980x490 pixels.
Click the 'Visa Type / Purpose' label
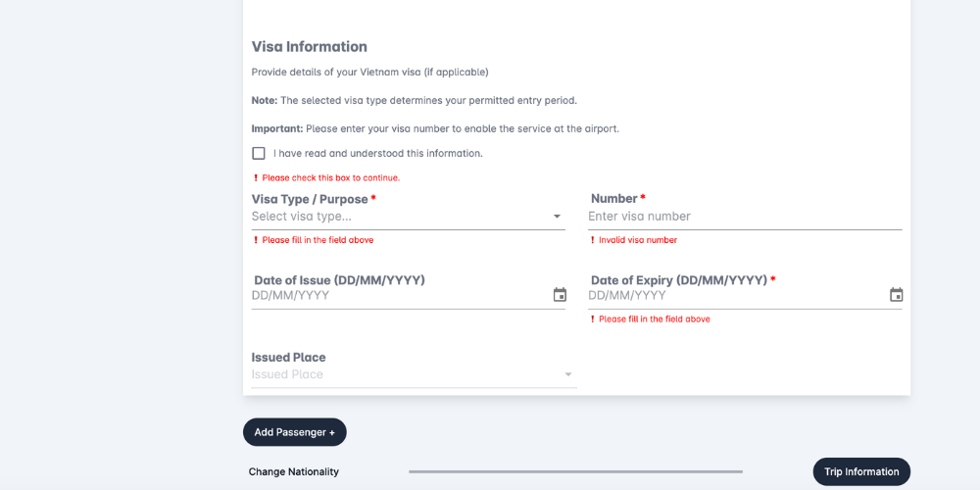pyautogui.click(x=310, y=199)
